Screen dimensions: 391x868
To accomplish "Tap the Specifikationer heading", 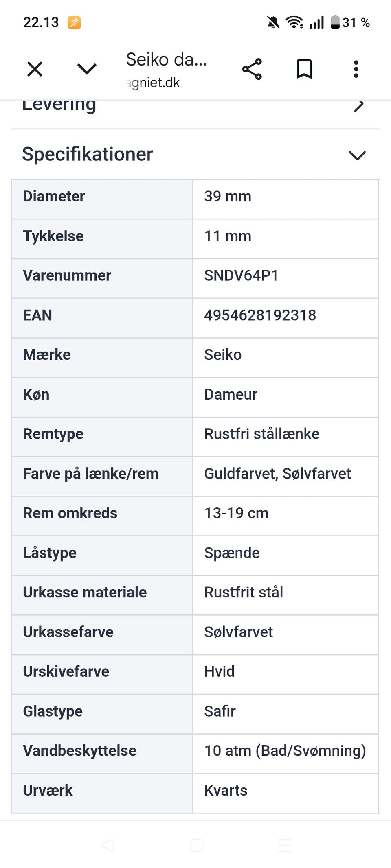I will (x=88, y=154).
